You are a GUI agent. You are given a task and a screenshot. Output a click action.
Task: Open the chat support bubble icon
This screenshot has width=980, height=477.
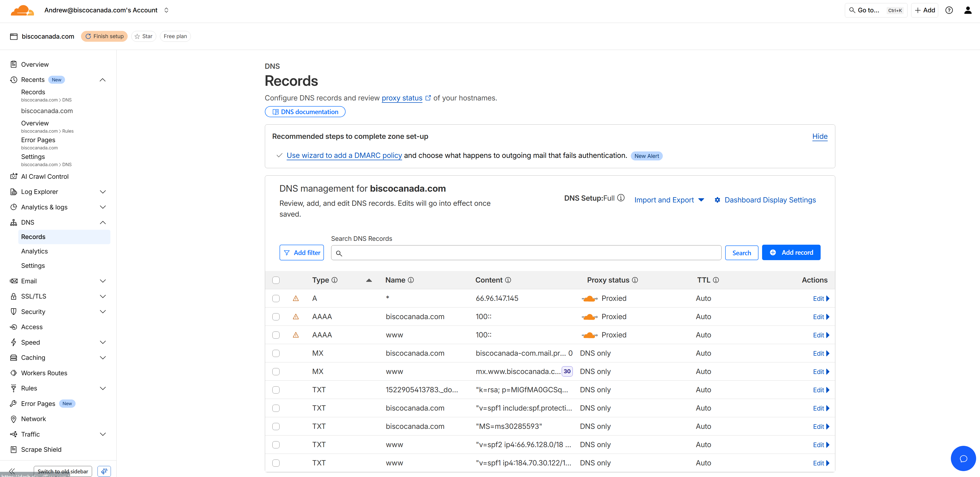tap(963, 458)
